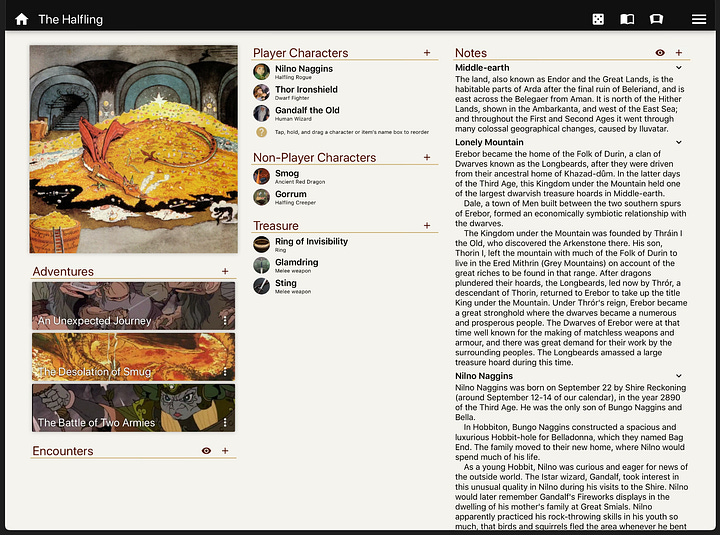This screenshot has height=535, width=720.
Task: Click the Notes section heading
Action: 471,53
